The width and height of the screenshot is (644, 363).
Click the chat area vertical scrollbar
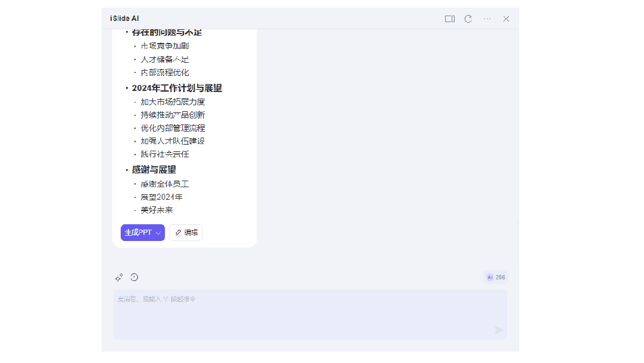click(x=517, y=242)
